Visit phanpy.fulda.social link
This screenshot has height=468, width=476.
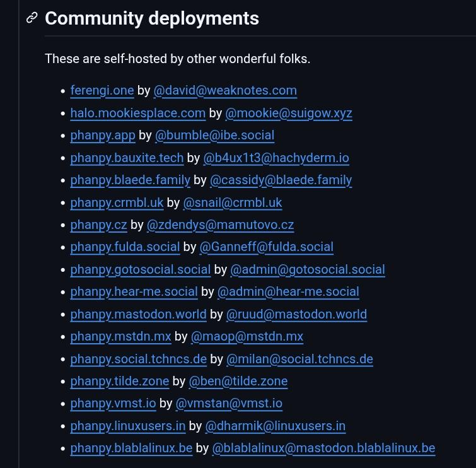tap(125, 247)
